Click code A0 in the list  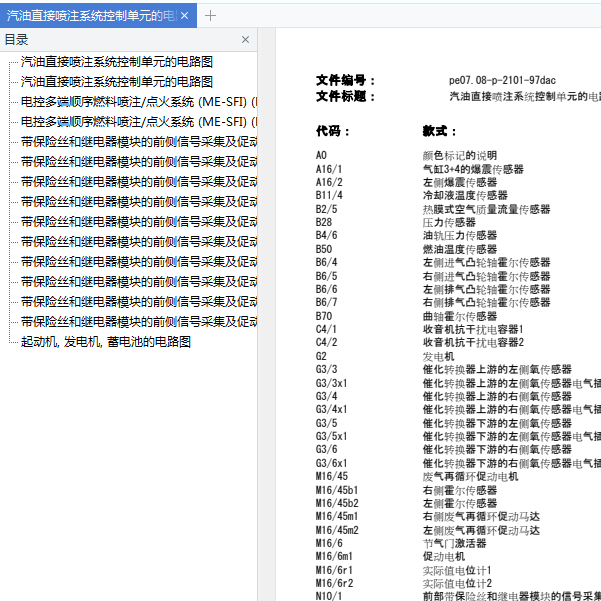click(x=321, y=155)
